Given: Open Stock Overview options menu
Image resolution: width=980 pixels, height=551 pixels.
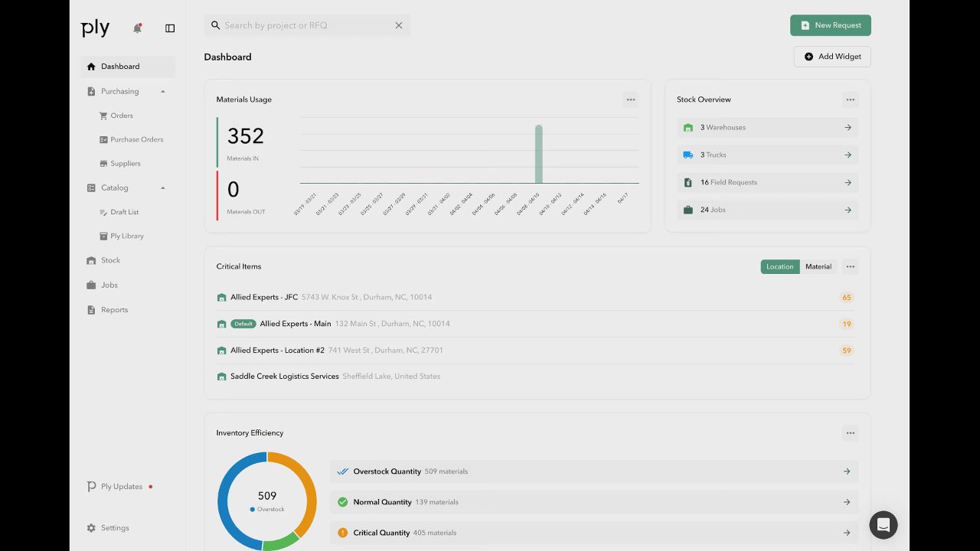Looking at the screenshot, I should (x=850, y=99).
